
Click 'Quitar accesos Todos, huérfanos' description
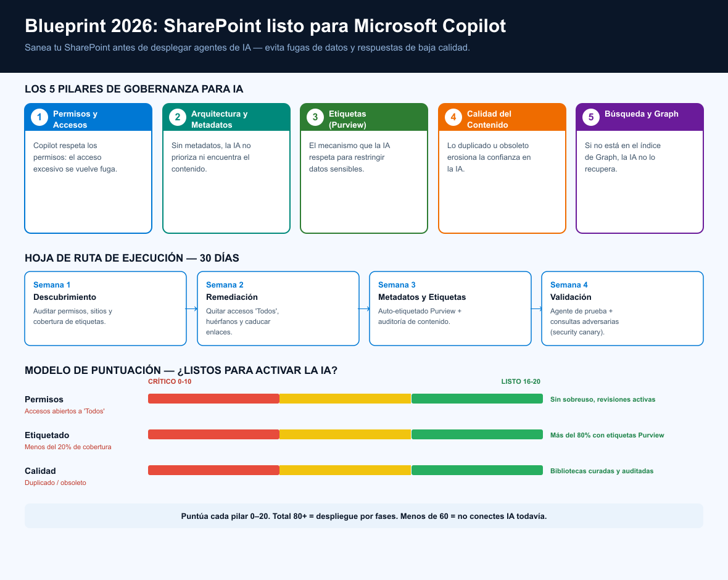pos(242,321)
